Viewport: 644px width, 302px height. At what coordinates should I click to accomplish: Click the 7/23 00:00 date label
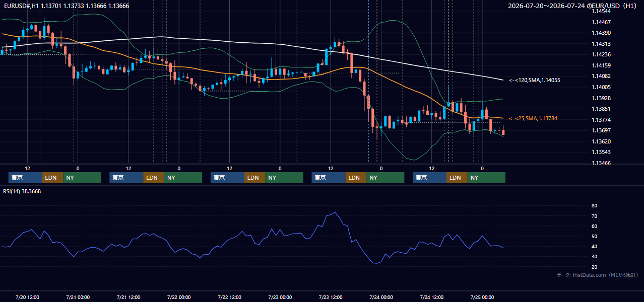[x=280, y=297]
